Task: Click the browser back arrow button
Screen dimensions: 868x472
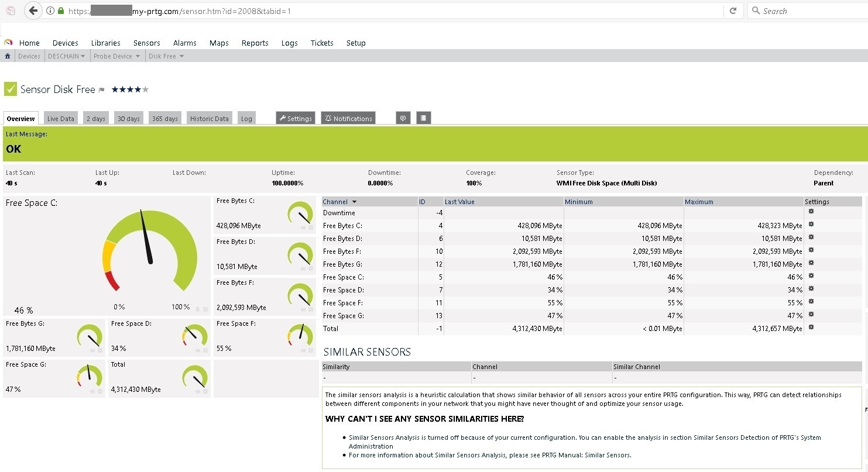Action: [x=33, y=11]
